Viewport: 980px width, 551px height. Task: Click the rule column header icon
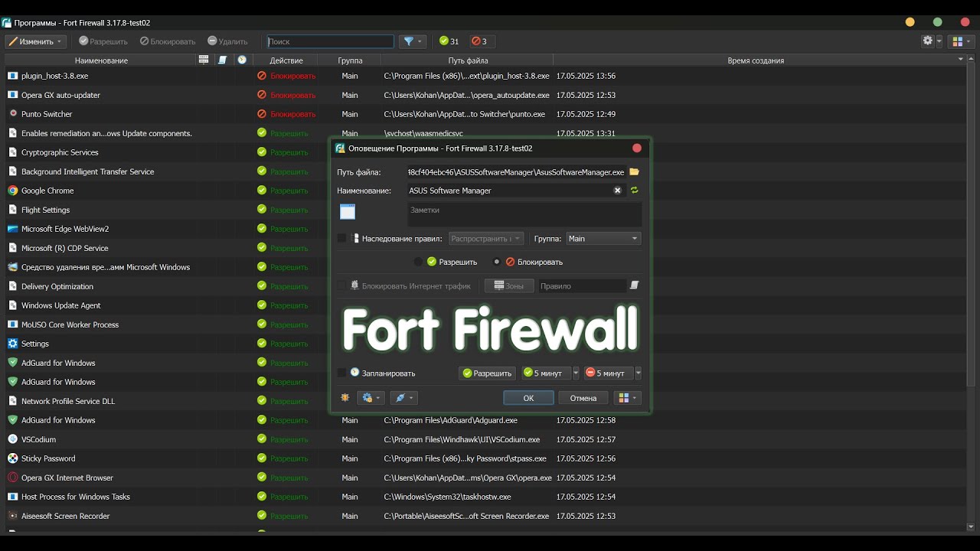click(223, 60)
